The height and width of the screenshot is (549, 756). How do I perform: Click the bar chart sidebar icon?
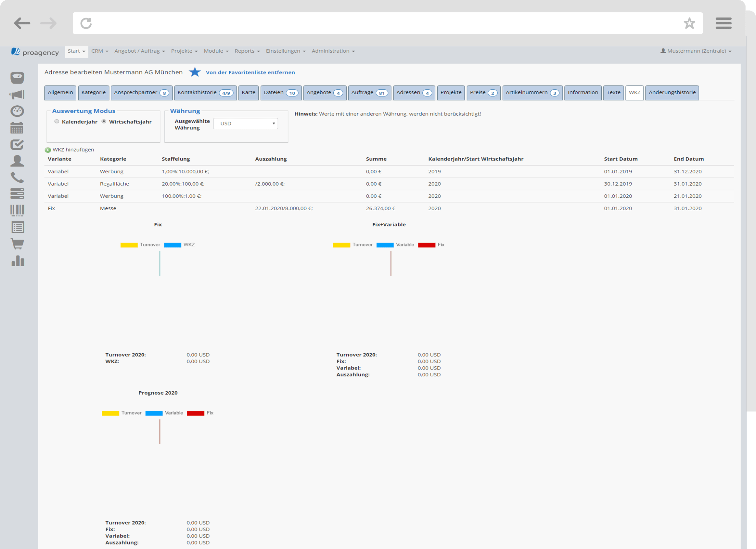(x=18, y=261)
